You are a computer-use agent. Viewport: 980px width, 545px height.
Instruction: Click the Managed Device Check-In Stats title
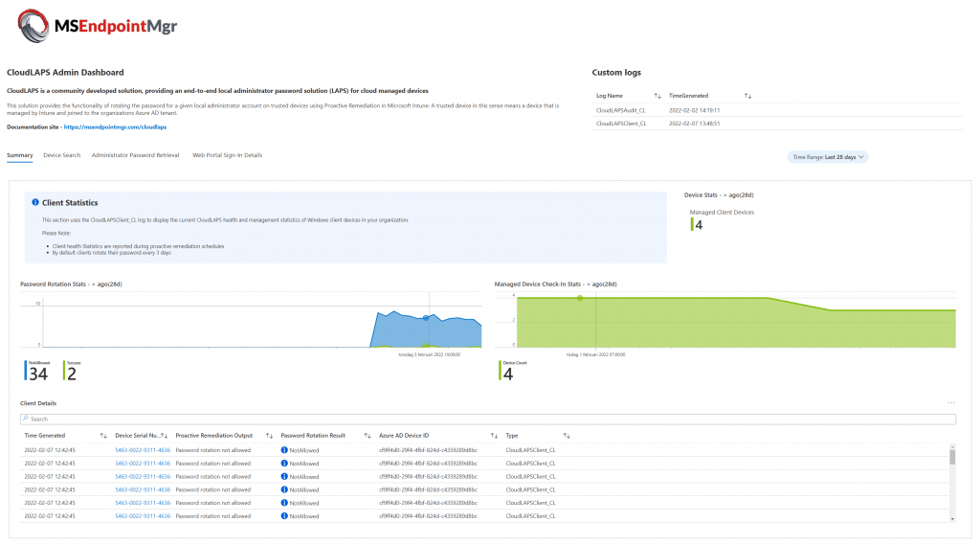coord(556,284)
